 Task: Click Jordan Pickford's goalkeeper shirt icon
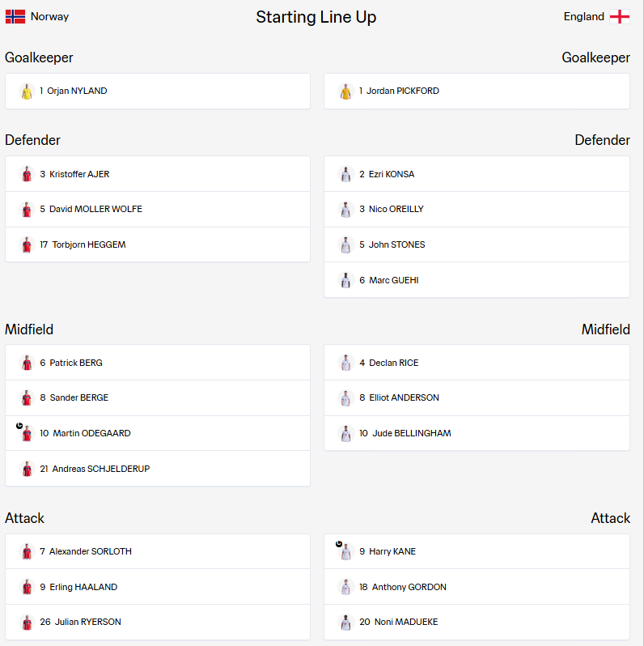click(346, 91)
